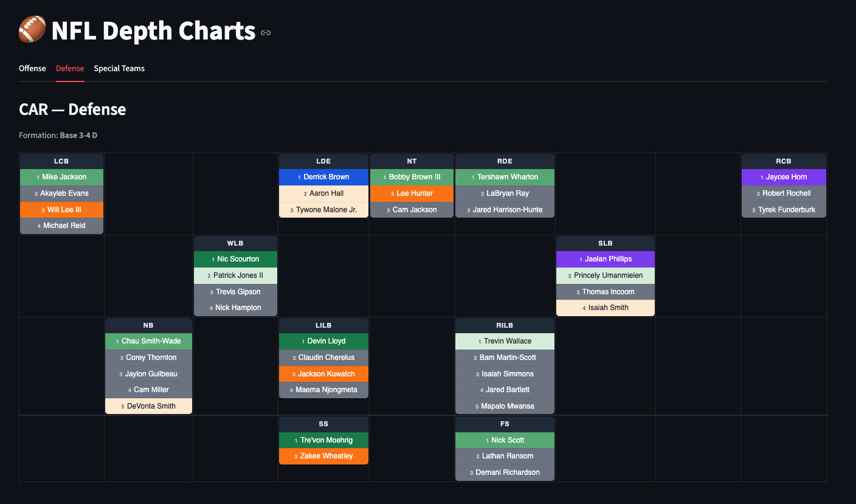Click Claudin Cherelus player row
The image size is (856, 504).
(323, 357)
